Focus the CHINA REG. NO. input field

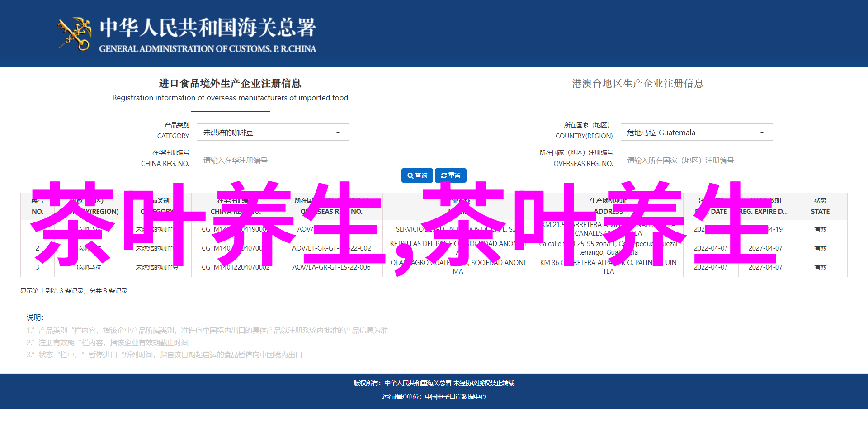pyautogui.click(x=273, y=160)
